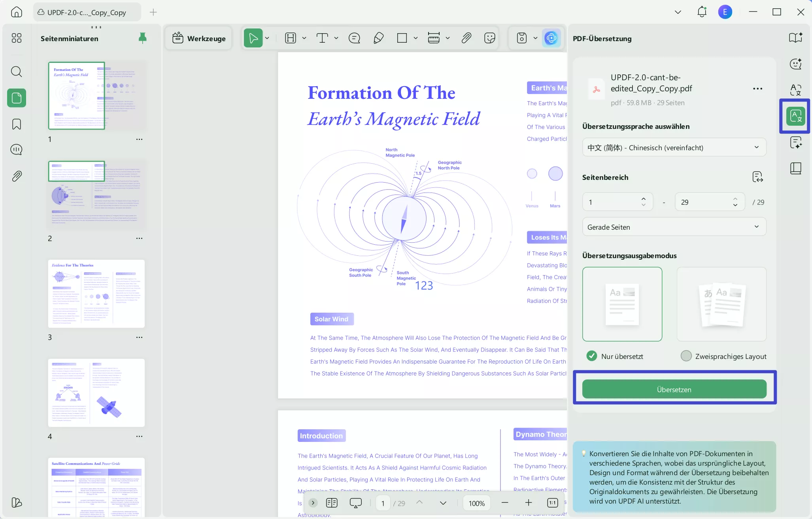Open the AI reader book icon in right sidebar

(x=795, y=38)
